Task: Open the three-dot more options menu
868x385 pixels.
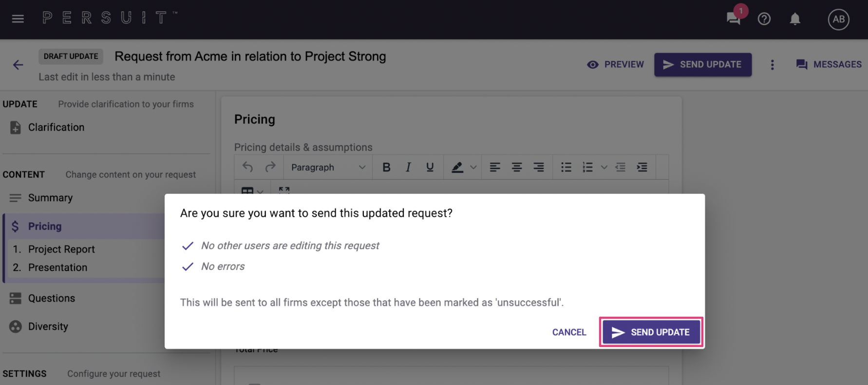Action: [x=772, y=65]
